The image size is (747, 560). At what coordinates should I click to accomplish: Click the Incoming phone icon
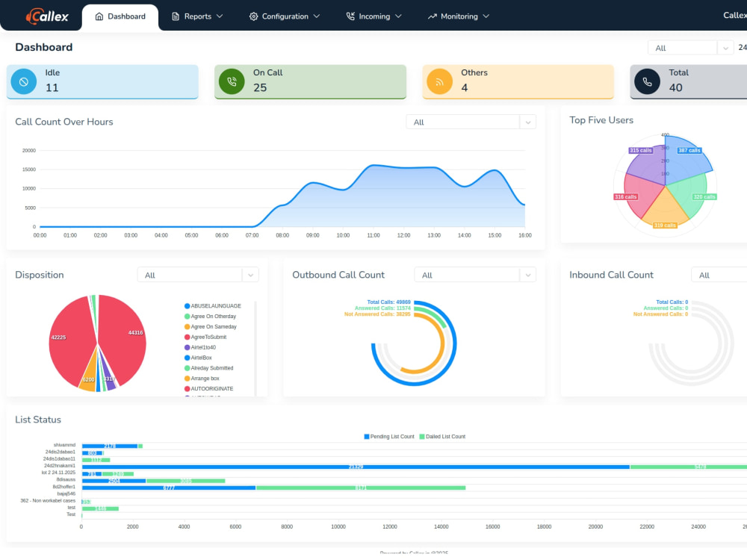350,16
